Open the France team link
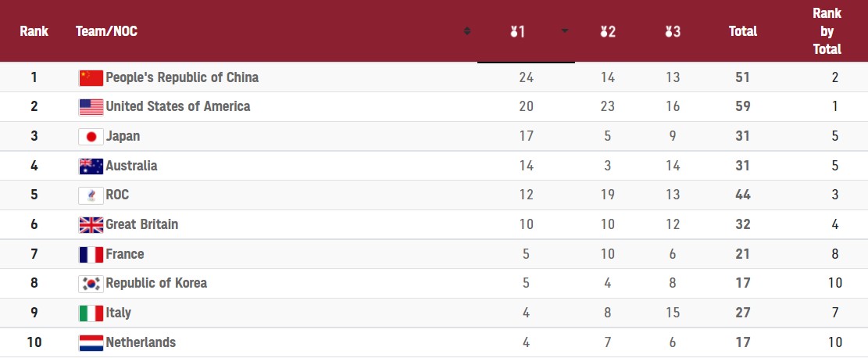The height and width of the screenshot is (358, 868). [125, 254]
